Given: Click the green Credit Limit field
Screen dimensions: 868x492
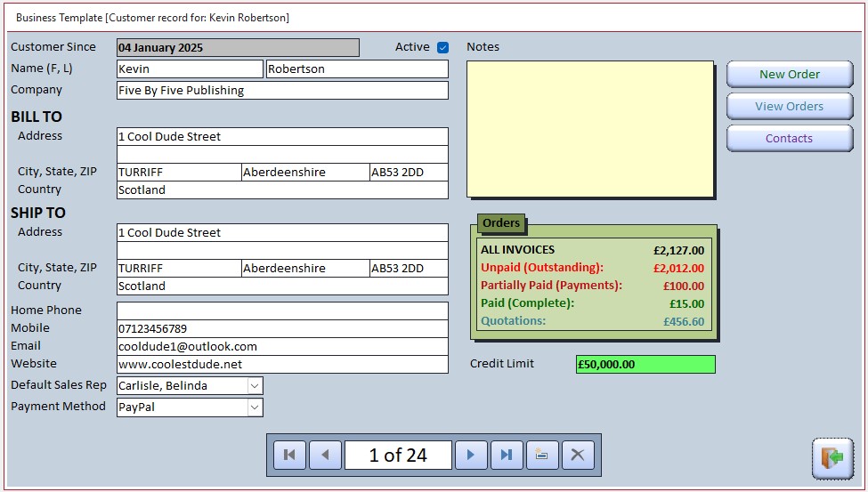Looking at the screenshot, I should (x=645, y=364).
